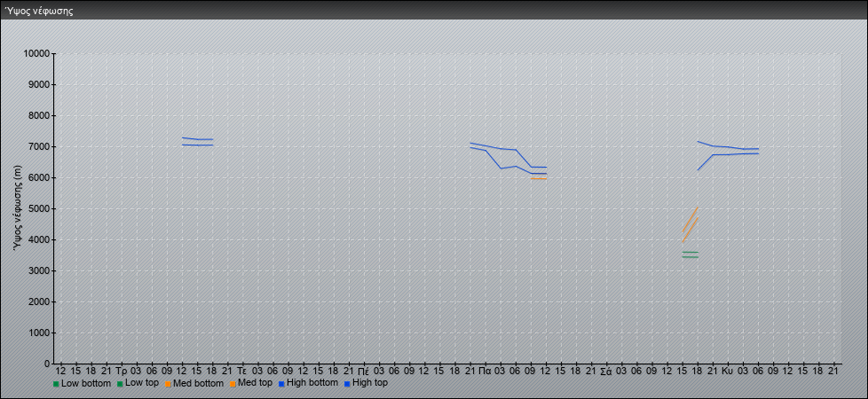Click the blue High bottom legend swatch
Viewport: 868px width, 399px height.
click(281, 384)
